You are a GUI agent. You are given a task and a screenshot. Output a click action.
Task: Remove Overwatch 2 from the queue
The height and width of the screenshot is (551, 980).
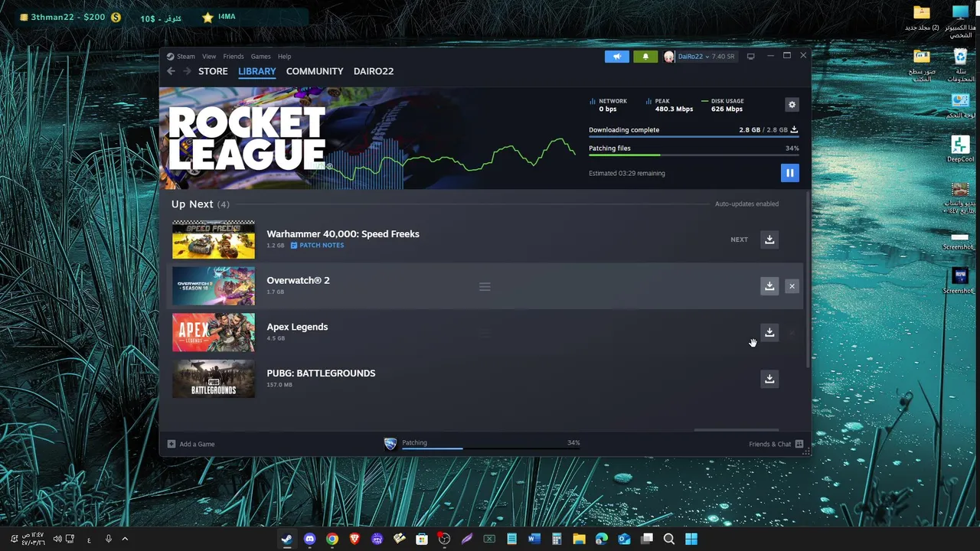tap(792, 286)
